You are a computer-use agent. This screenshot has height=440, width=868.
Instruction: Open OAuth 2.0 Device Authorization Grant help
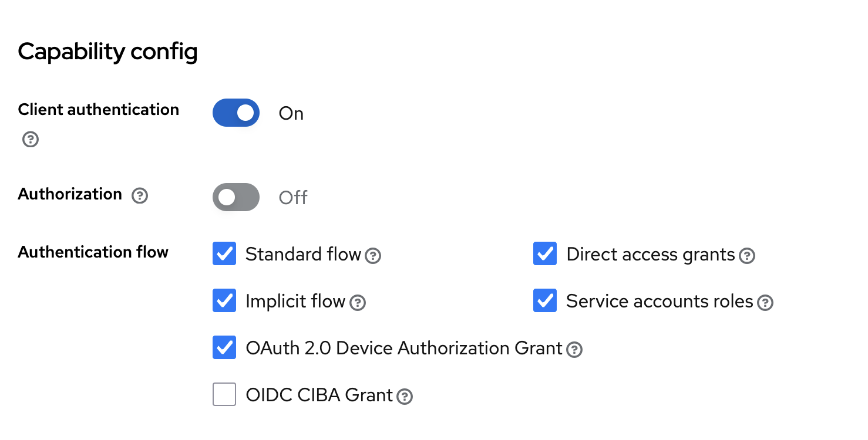[x=574, y=350]
